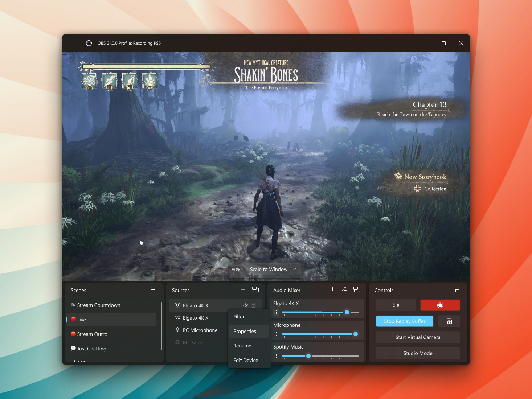Enable Studio Mode
This screenshot has height=399, width=532.
pyautogui.click(x=418, y=353)
